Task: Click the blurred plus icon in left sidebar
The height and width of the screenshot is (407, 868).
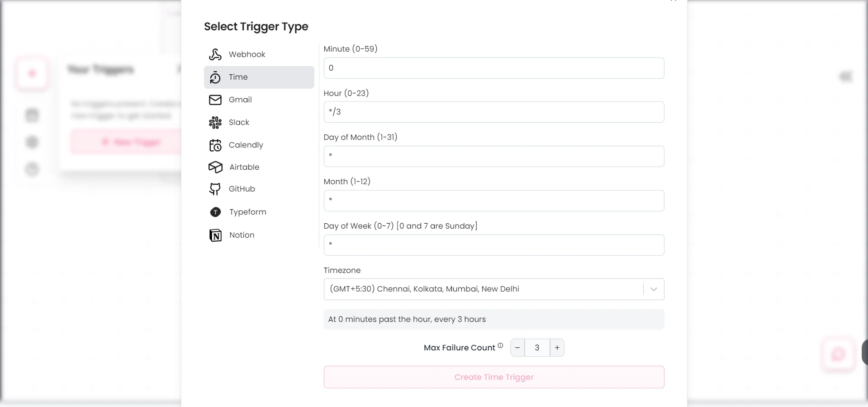Action: point(32,73)
